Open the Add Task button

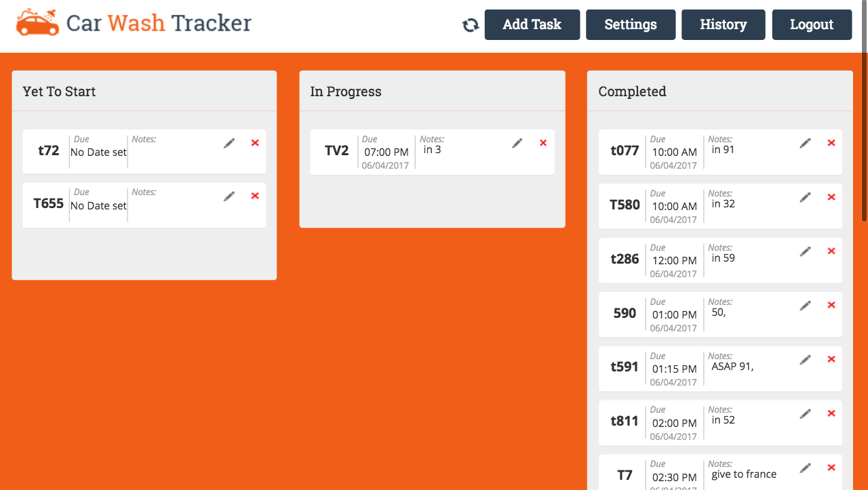532,24
